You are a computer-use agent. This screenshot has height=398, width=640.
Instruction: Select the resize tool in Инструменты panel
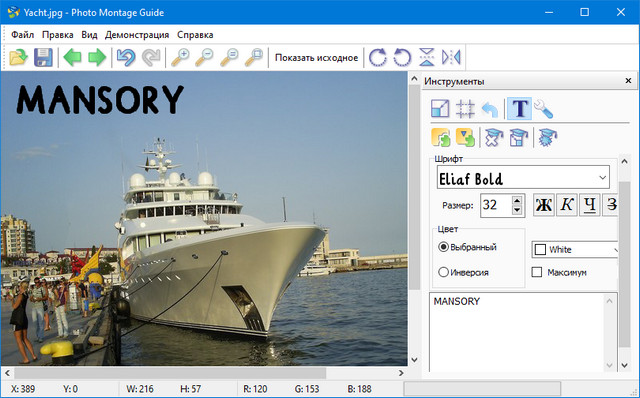coord(440,109)
